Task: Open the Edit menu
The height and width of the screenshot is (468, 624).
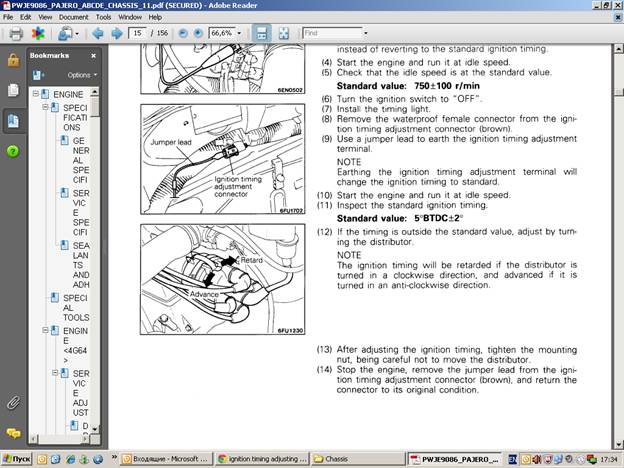Action: (x=25, y=17)
